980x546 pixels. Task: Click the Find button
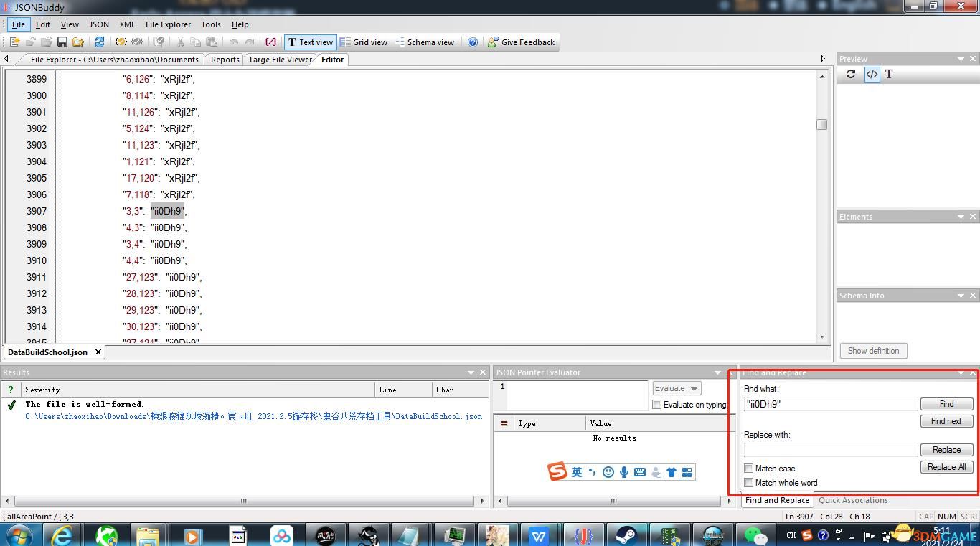[946, 404]
